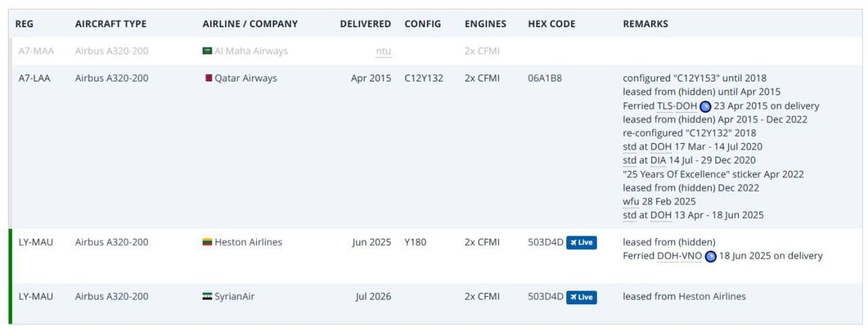Select the TLS-DOH route link
This screenshot has height=328, width=868.
[x=677, y=106]
